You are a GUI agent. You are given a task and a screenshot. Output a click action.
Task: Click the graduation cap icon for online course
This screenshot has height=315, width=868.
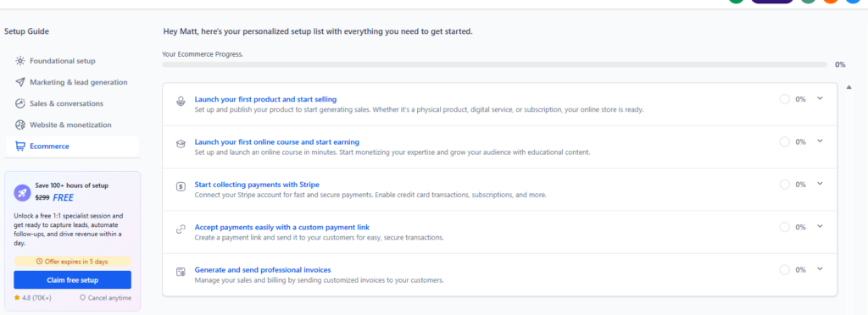pyautogui.click(x=181, y=144)
